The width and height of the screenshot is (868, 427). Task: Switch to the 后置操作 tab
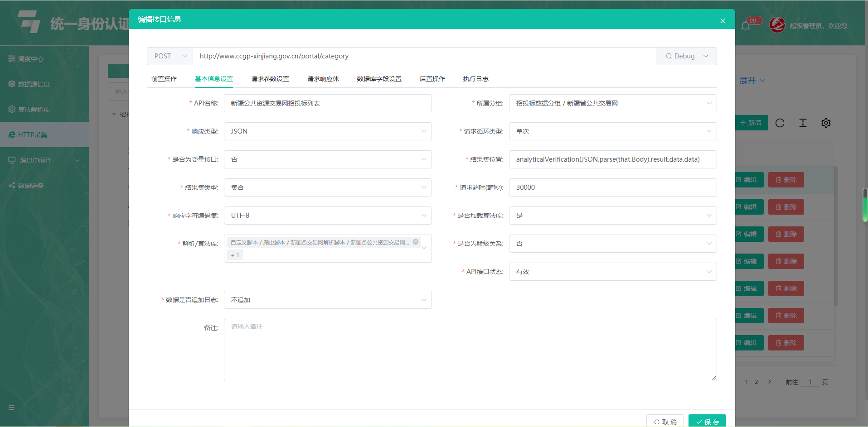(x=432, y=79)
